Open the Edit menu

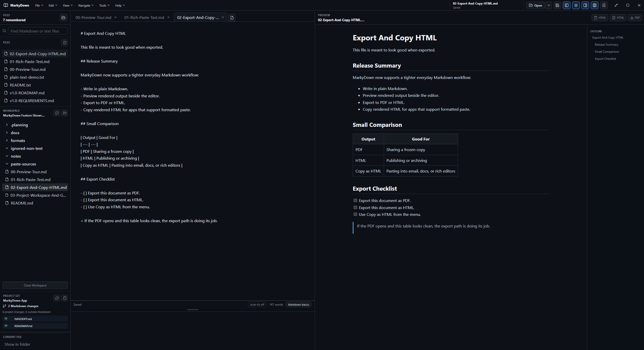pos(53,5)
